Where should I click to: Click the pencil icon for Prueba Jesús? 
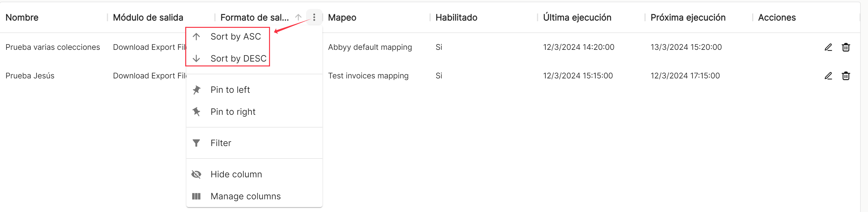828,76
